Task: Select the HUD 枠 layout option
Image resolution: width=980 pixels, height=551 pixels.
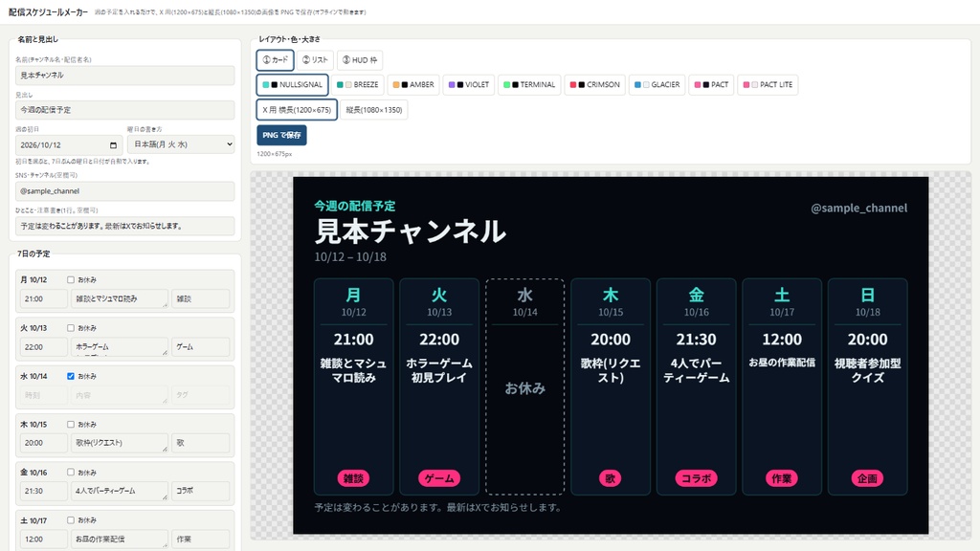Action: click(x=360, y=60)
